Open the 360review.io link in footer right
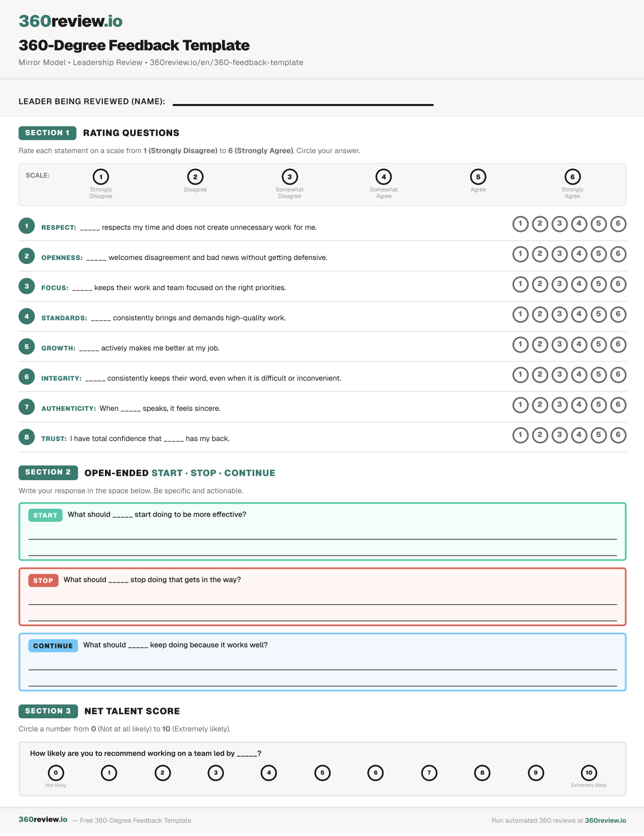The image size is (644, 836). click(605, 821)
